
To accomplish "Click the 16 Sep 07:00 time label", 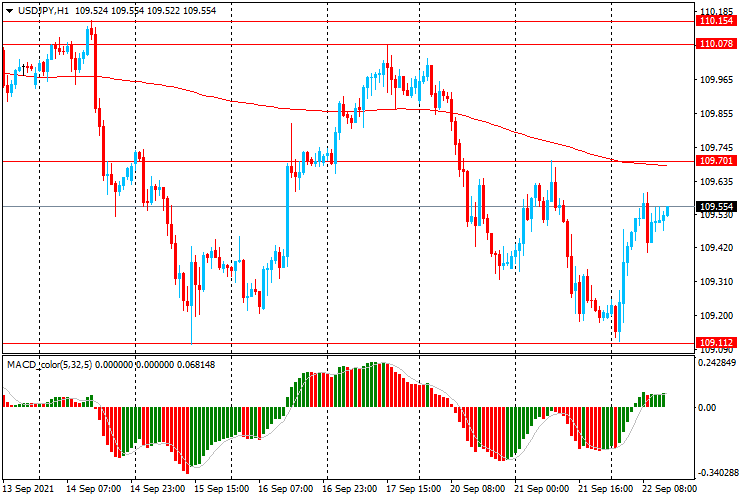I will pyautogui.click(x=286, y=489).
